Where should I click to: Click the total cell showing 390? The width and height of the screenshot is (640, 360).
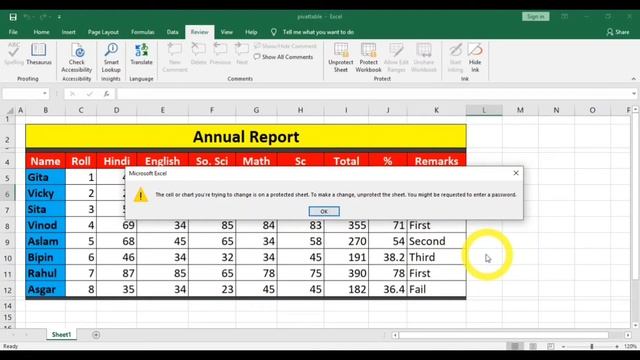coord(346,273)
